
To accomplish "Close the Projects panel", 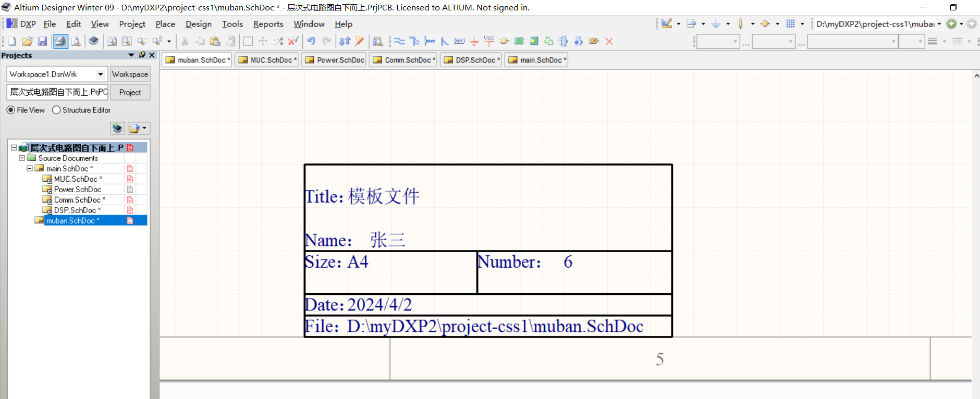I will pyautogui.click(x=152, y=55).
